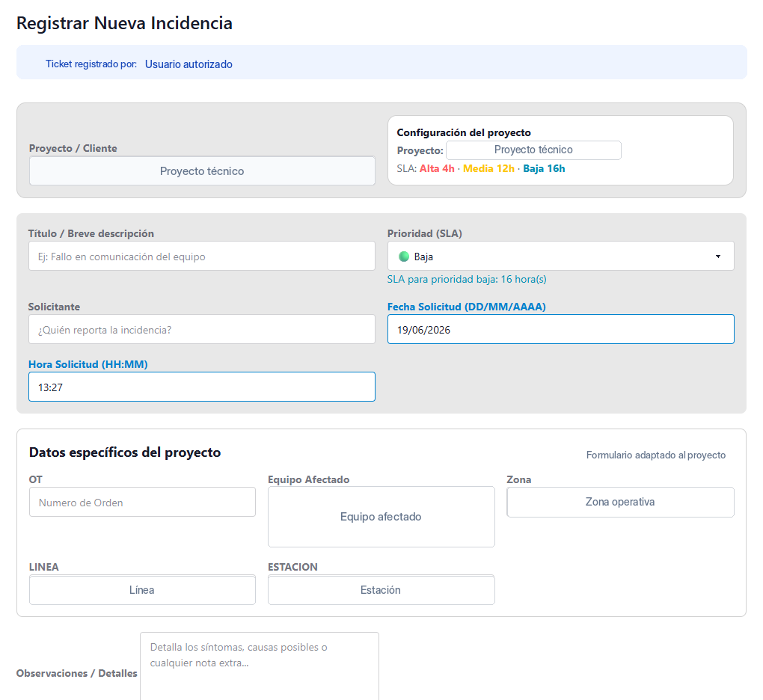Open the Prioridad (SLA) dropdown showing Baja
This screenshot has width=763, height=700.
(x=560, y=257)
